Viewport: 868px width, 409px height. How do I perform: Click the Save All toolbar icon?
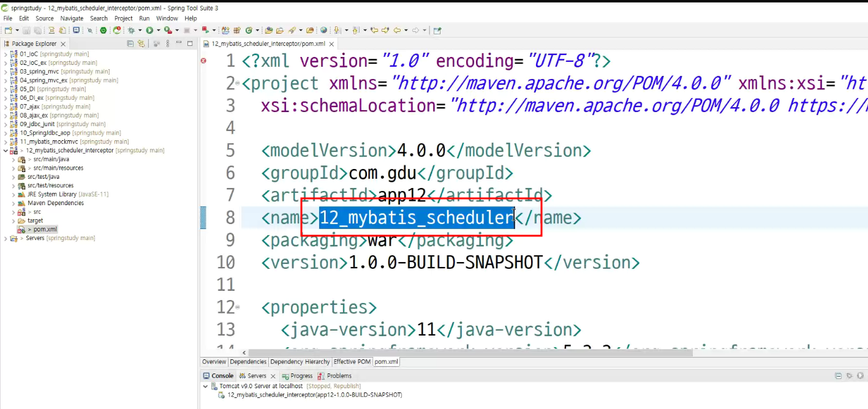point(37,30)
